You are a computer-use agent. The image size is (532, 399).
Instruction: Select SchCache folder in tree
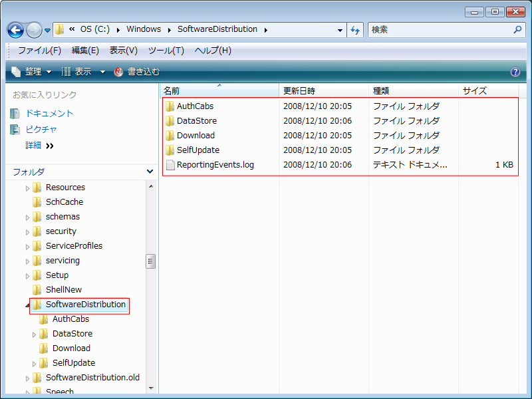click(65, 202)
